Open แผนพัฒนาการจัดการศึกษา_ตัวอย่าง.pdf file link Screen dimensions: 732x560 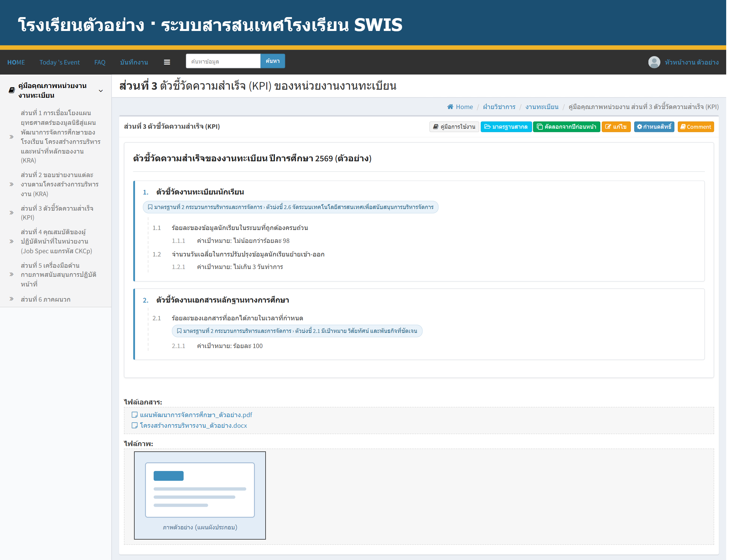click(x=196, y=415)
